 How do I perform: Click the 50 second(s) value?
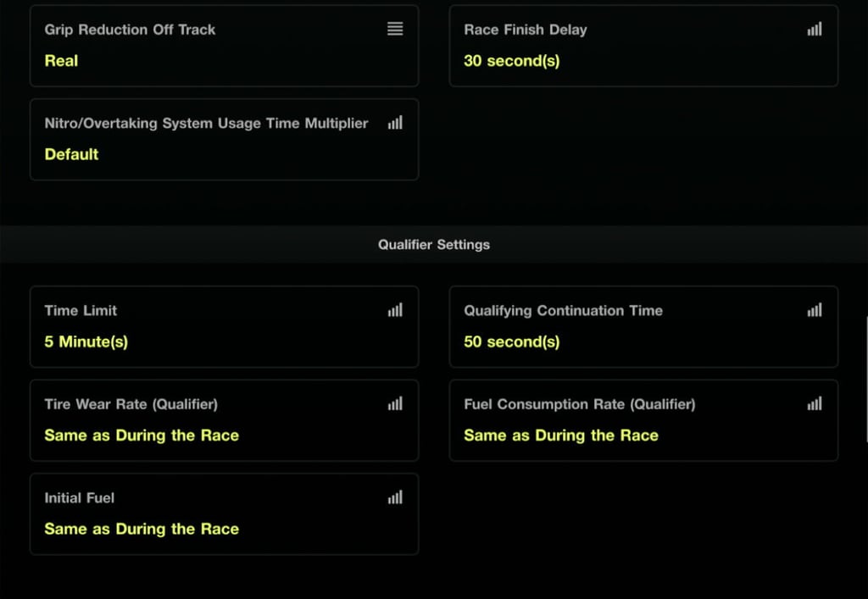(x=511, y=341)
